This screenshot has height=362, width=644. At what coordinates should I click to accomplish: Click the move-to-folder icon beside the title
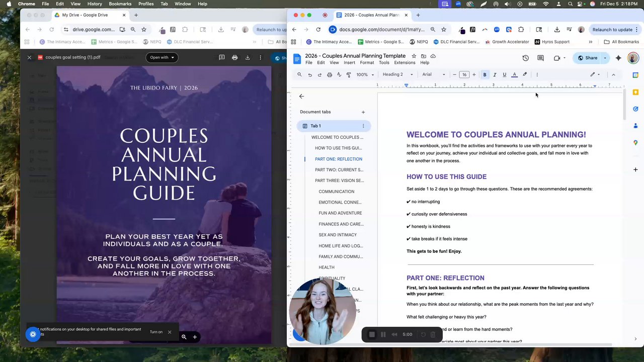pos(424,56)
